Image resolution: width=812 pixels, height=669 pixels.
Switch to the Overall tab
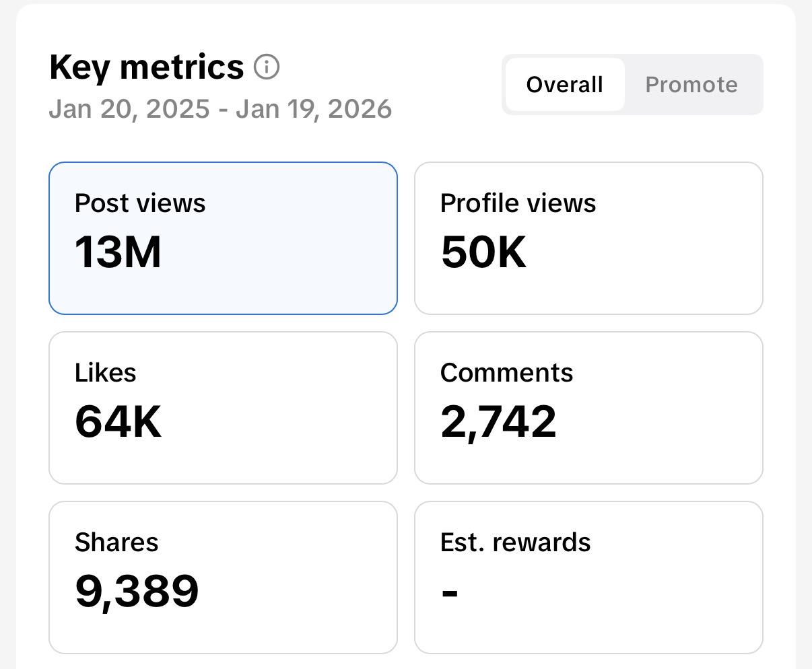pyautogui.click(x=564, y=85)
